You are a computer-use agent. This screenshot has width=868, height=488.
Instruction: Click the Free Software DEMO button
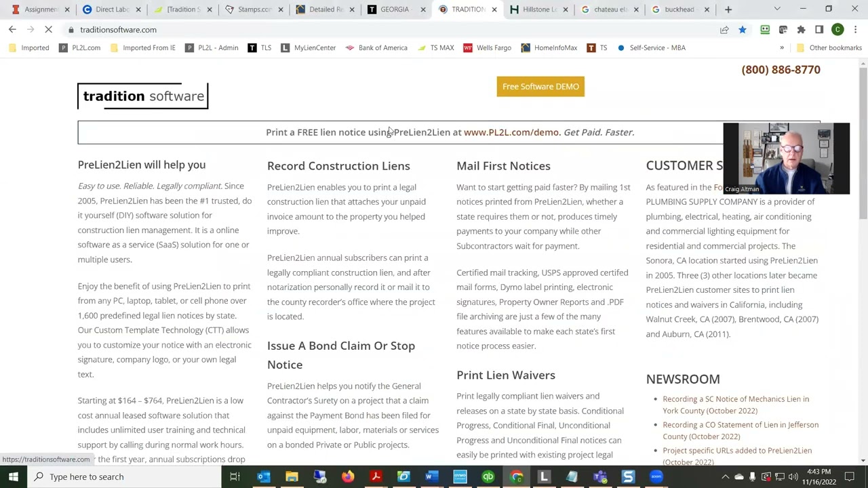pyautogui.click(x=540, y=87)
